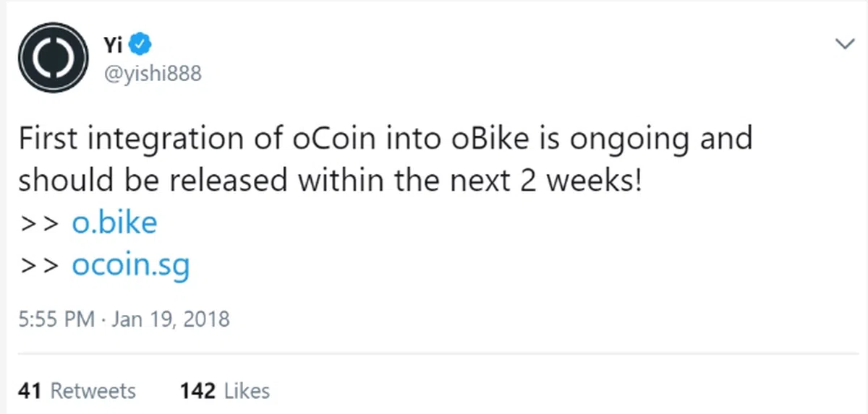Click the blue verified badge
Viewport: 868px width, 414px height.
pos(144,47)
